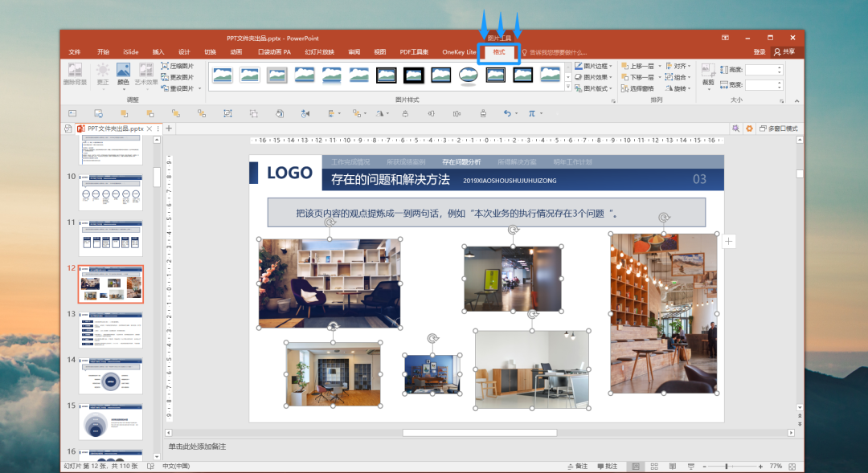This screenshot has height=473, width=868.
Task: Click the 裁剪 crop tool icon
Action: (x=708, y=70)
